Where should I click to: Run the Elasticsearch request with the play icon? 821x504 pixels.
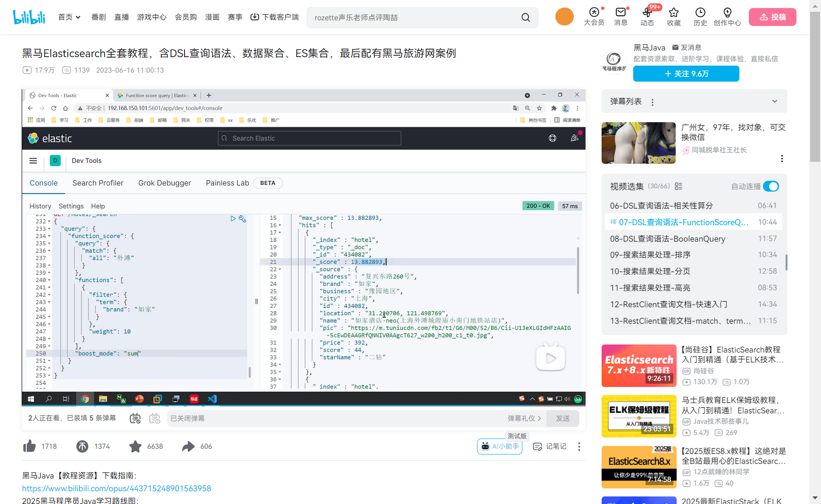point(233,218)
